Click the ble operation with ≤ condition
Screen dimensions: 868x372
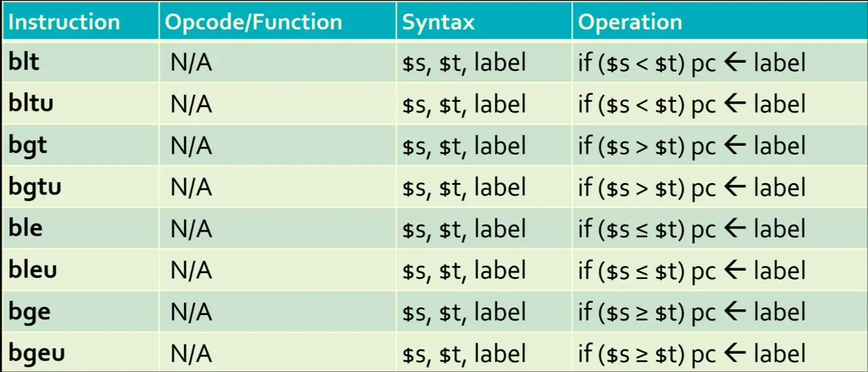click(x=691, y=229)
